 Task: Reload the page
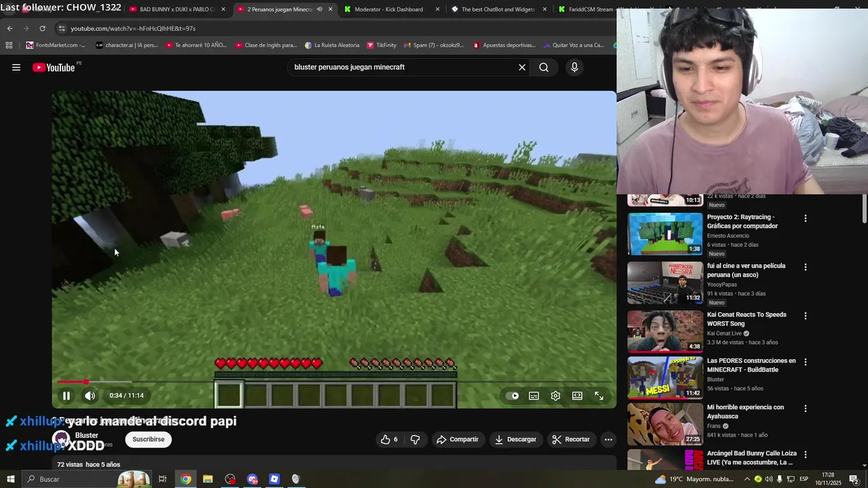tap(42, 28)
